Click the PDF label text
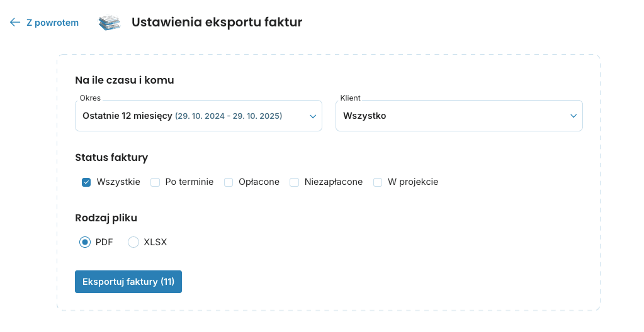This screenshot has height=332, width=644. (x=105, y=242)
